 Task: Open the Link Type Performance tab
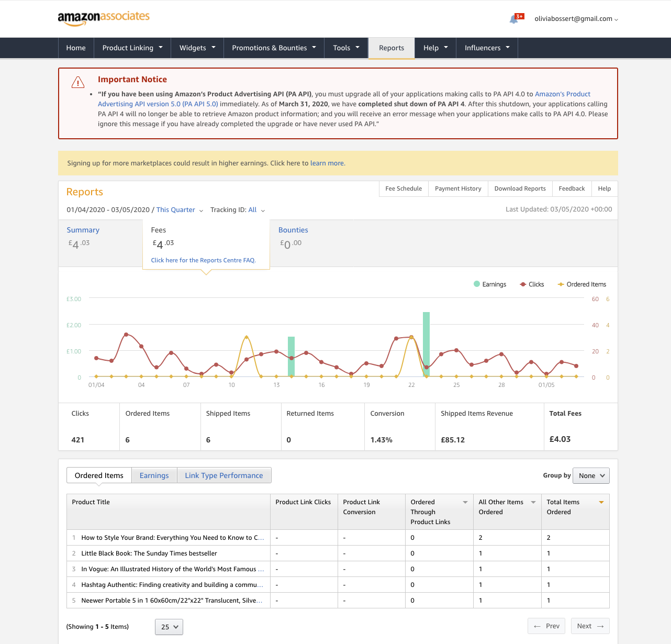point(224,475)
